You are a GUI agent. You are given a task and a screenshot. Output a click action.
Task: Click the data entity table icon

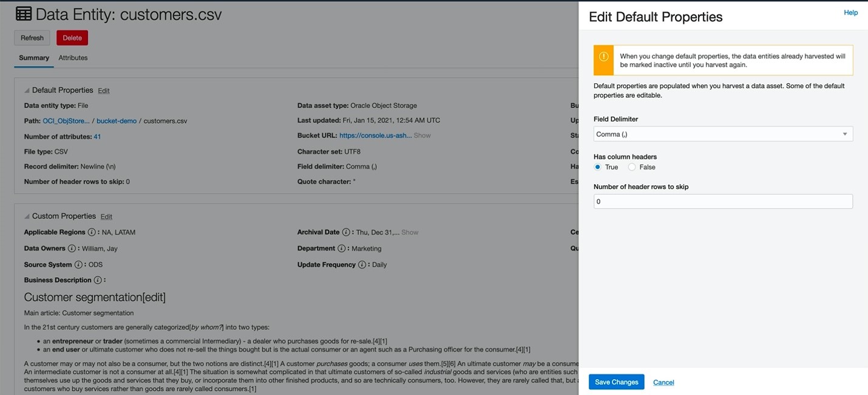click(x=24, y=15)
